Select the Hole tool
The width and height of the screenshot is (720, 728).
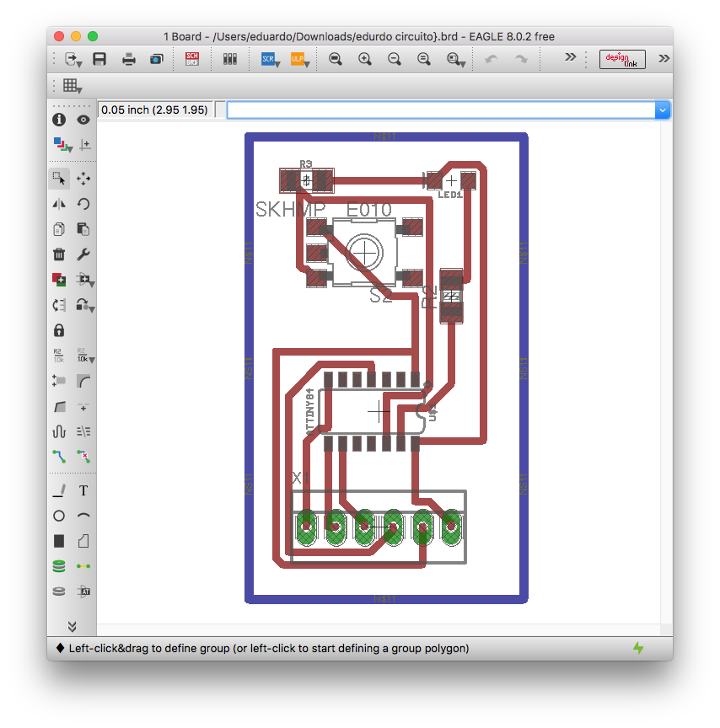[59, 591]
